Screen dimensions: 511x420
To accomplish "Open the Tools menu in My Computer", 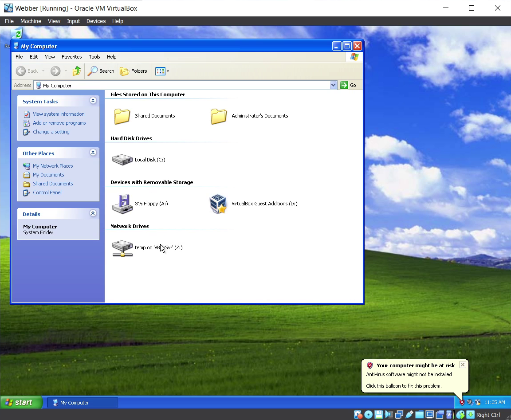I will [94, 57].
